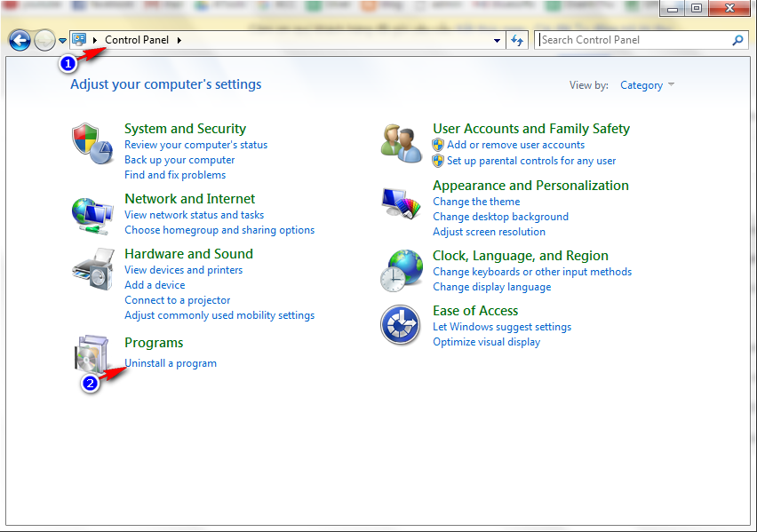Click the Clock, Language, and Region globe icon

pyautogui.click(x=401, y=271)
